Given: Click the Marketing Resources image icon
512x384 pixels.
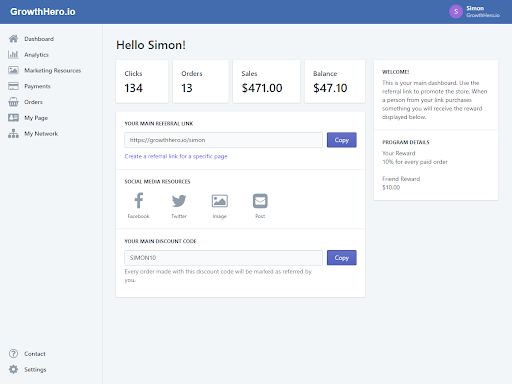Looking at the screenshot, I should 13,70.
